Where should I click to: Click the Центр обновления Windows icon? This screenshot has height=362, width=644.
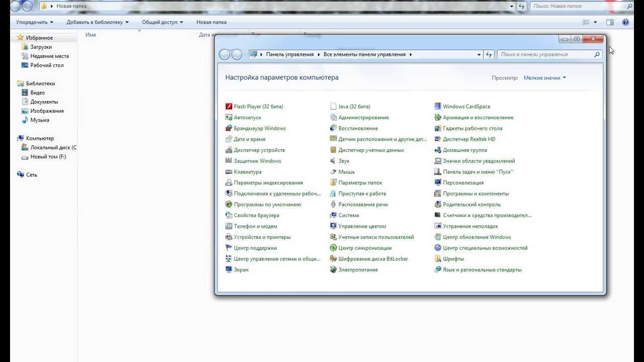coord(438,237)
